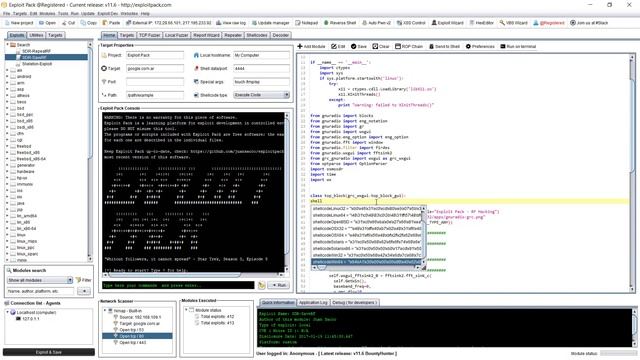Click the console horizontal scrollbar
This screenshot has height=360, width=640.
(194, 274)
